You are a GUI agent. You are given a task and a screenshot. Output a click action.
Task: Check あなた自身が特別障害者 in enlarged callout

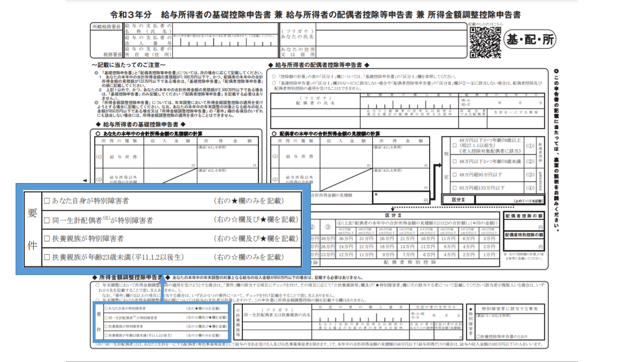point(47,201)
